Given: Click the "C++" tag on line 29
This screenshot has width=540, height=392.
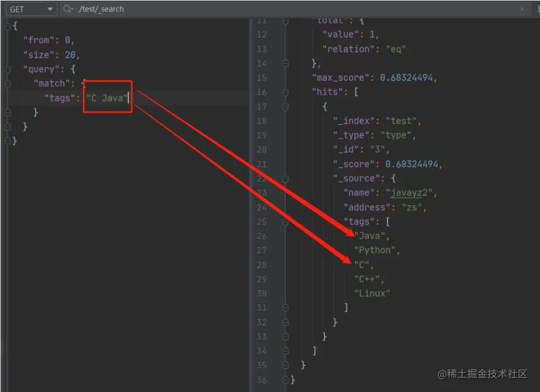Looking at the screenshot, I should (x=367, y=279).
